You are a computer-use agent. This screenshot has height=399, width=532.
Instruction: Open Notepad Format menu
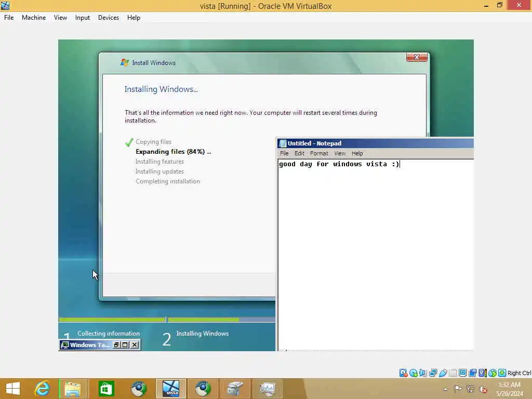coord(319,153)
